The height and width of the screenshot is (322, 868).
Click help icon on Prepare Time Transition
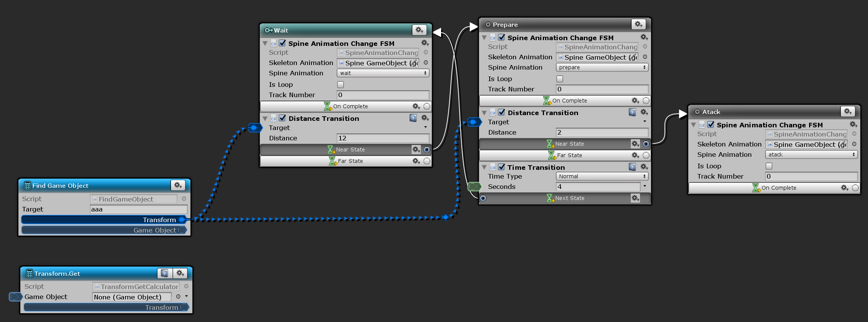pyautogui.click(x=632, y=167)
